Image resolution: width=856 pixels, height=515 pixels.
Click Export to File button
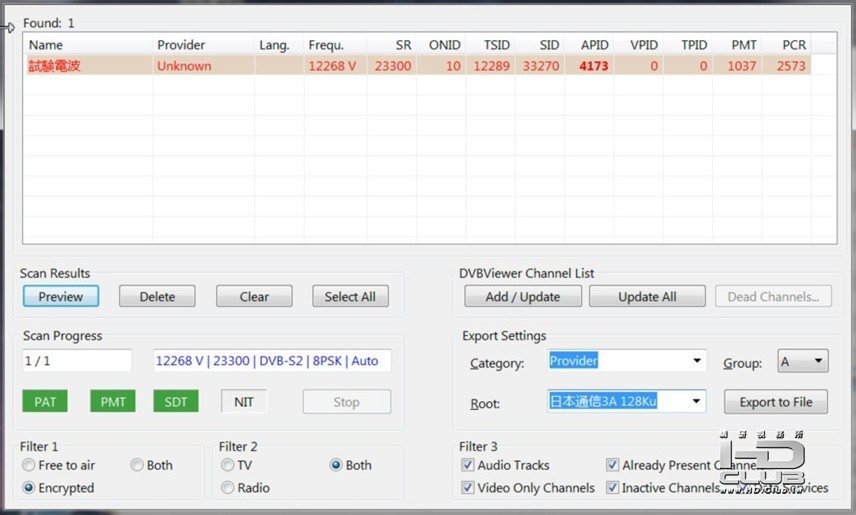coord(776,402)
